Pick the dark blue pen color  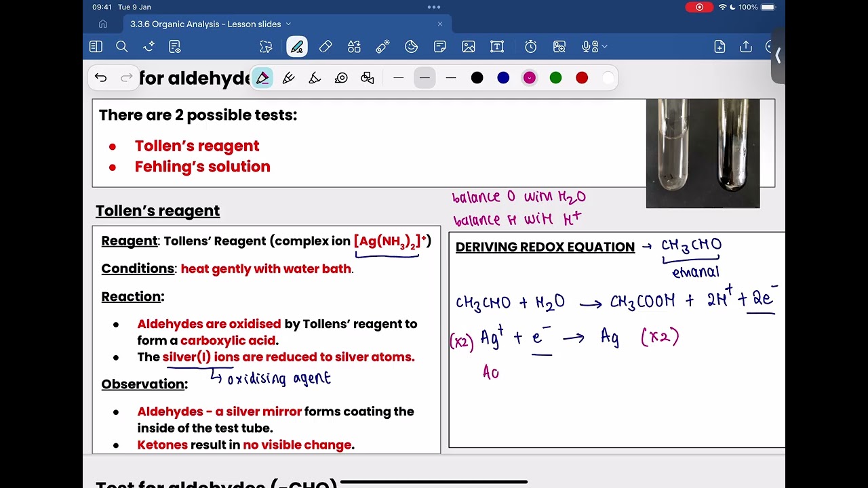click(503, 78)
